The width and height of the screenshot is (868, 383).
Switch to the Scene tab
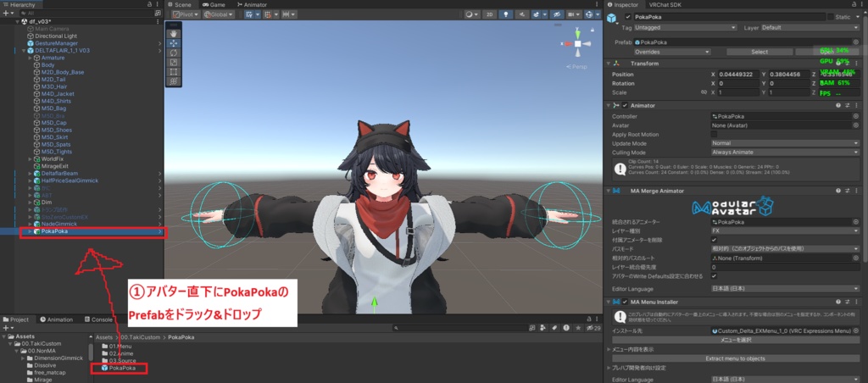pos(180,4)
